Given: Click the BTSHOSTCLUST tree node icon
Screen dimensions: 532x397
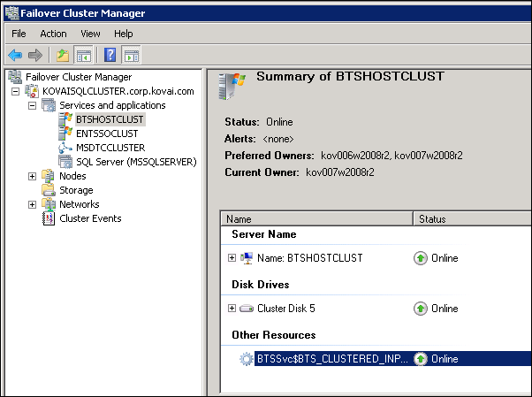Looking at the screenshot, I should point(65,119).
